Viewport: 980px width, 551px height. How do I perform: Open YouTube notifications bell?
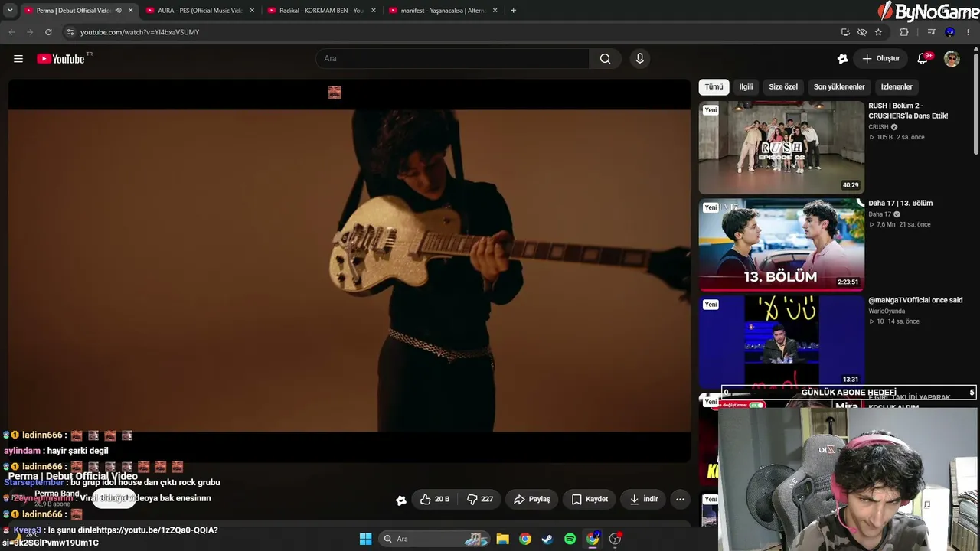coord(923,59)
